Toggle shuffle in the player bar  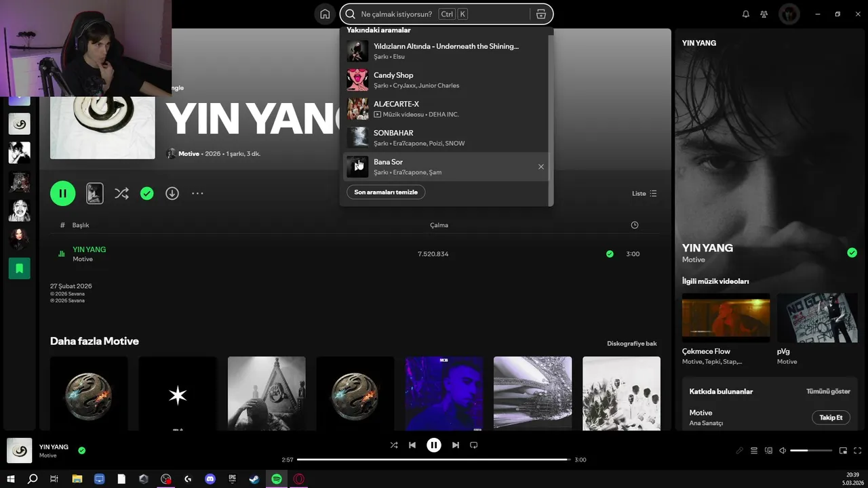tap(394, 445)
